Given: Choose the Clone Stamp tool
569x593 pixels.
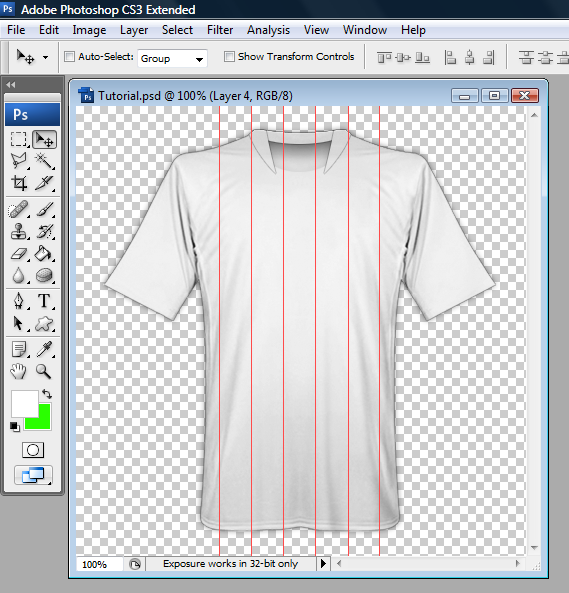Looking at the screenshot, I should tap(19, 231).
